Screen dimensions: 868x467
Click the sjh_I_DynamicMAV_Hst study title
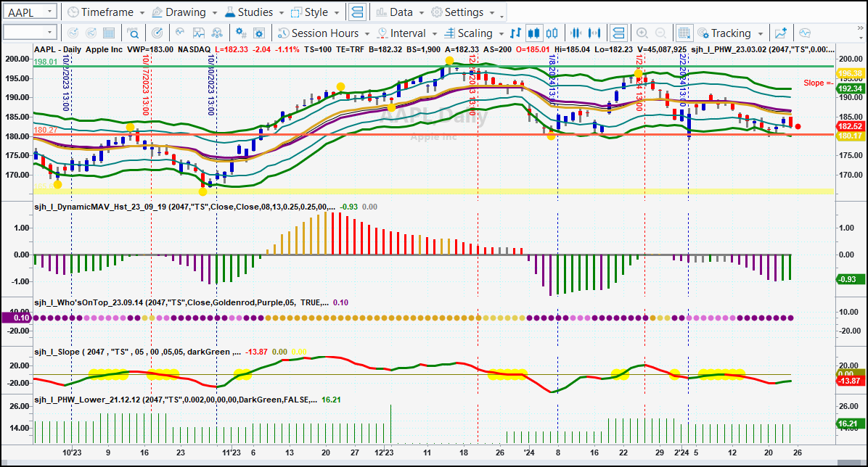coord(184,207)
